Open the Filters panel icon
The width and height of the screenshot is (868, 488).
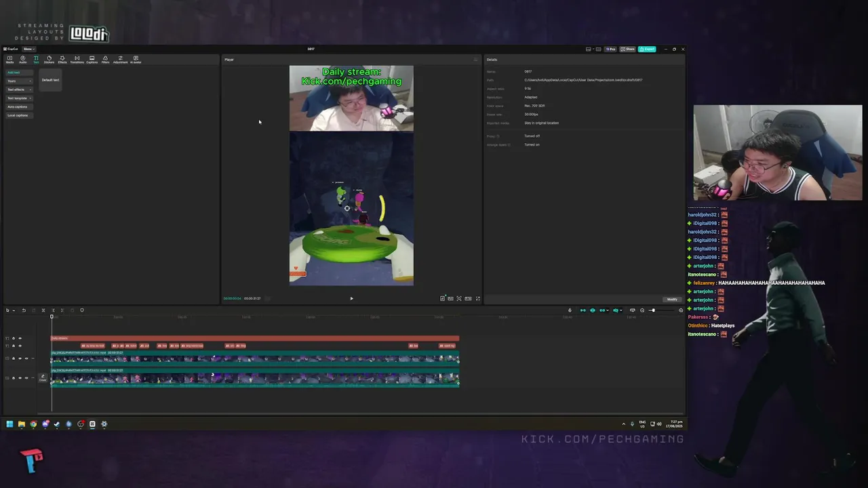pos(105,59)
